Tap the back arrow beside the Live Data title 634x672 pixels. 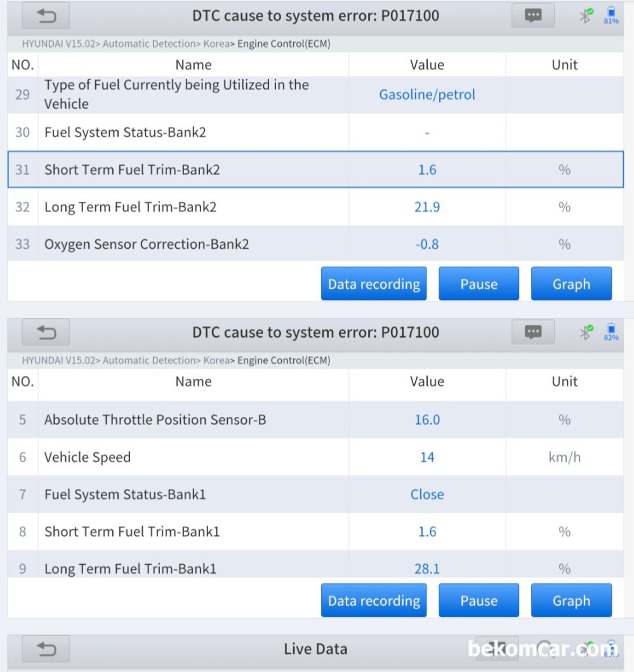pos(46,649)
